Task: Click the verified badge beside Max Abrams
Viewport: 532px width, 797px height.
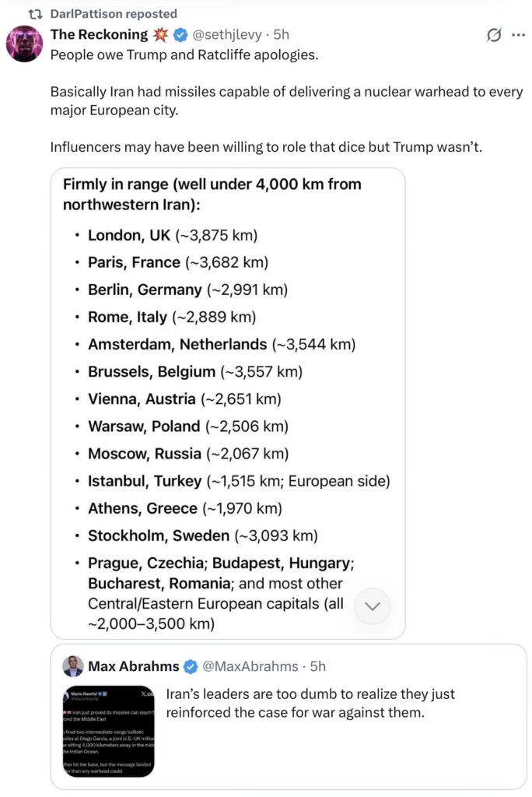Action: 191,666
